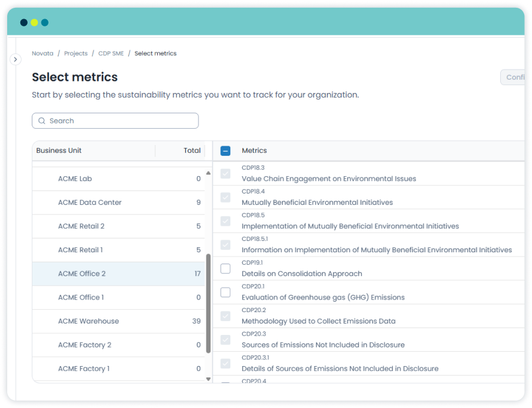Open CDP SME breadcrumb link

[111, 53]
